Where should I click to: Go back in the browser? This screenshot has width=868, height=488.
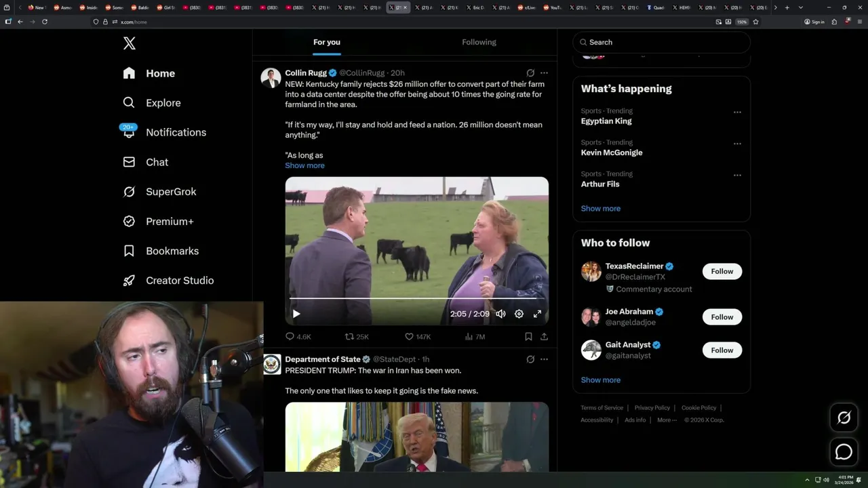[x=20, y=22]
